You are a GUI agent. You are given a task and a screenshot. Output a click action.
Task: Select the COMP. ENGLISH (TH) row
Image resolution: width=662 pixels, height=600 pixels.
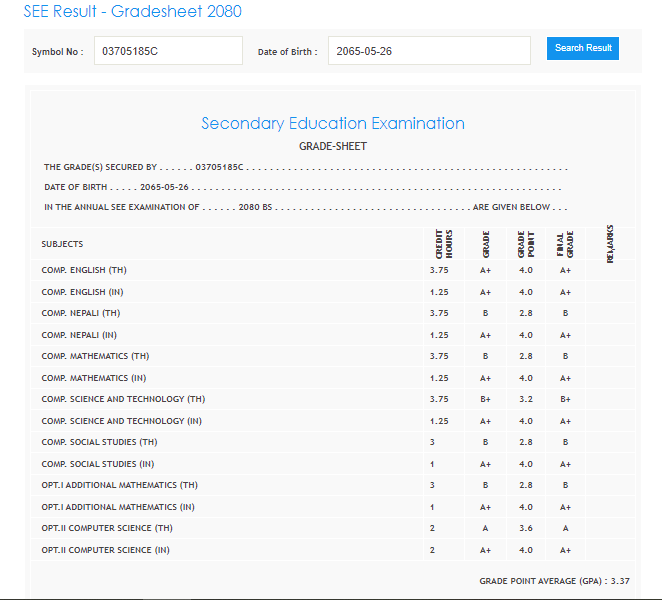(x=84, y=270)
